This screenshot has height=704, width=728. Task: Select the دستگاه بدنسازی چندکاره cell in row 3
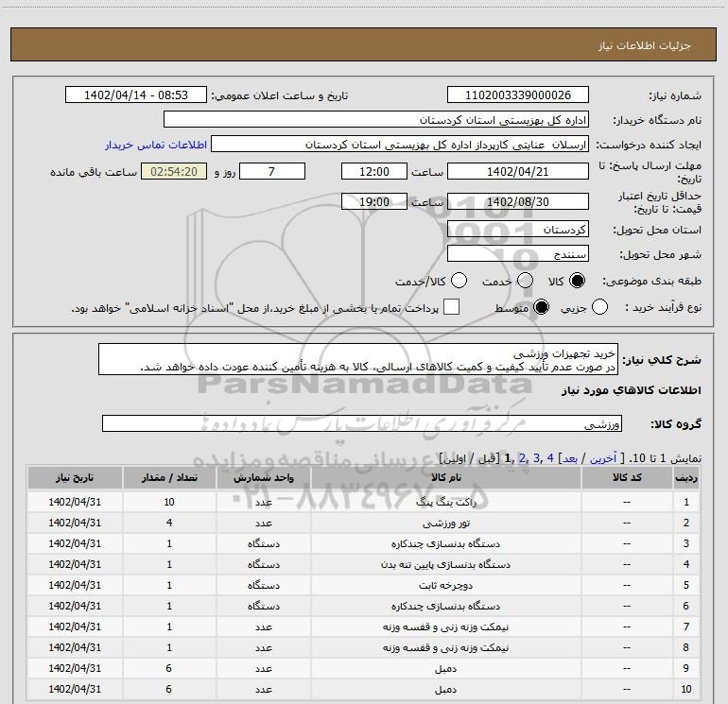pos(445,543)
